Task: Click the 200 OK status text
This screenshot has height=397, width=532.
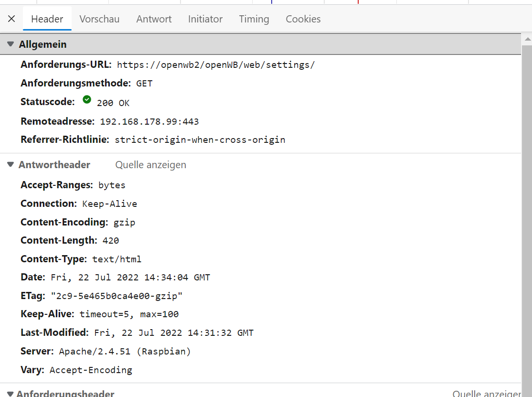Action: (x=113, y=103)
